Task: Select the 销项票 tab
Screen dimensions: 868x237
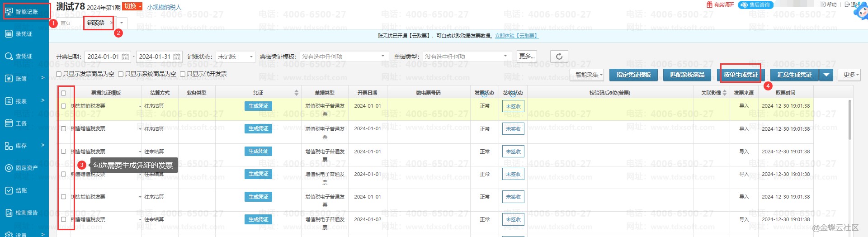Action: click(x=96, y=23)
